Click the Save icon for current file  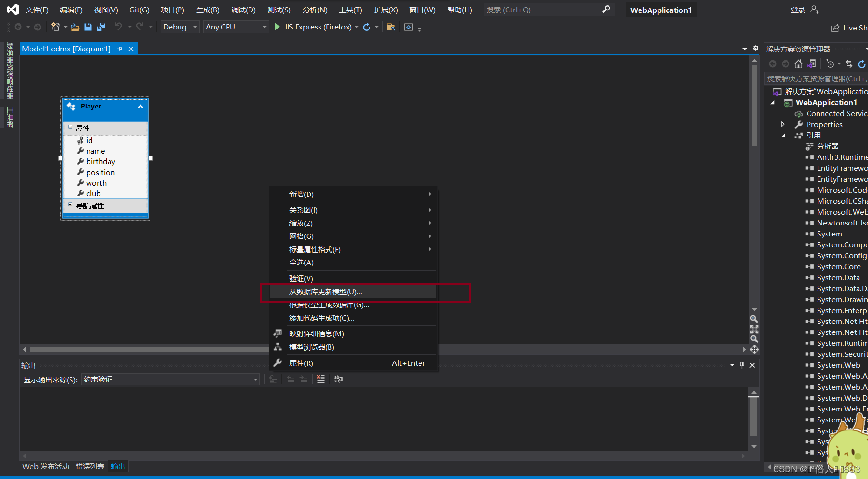tap(88, 27)
